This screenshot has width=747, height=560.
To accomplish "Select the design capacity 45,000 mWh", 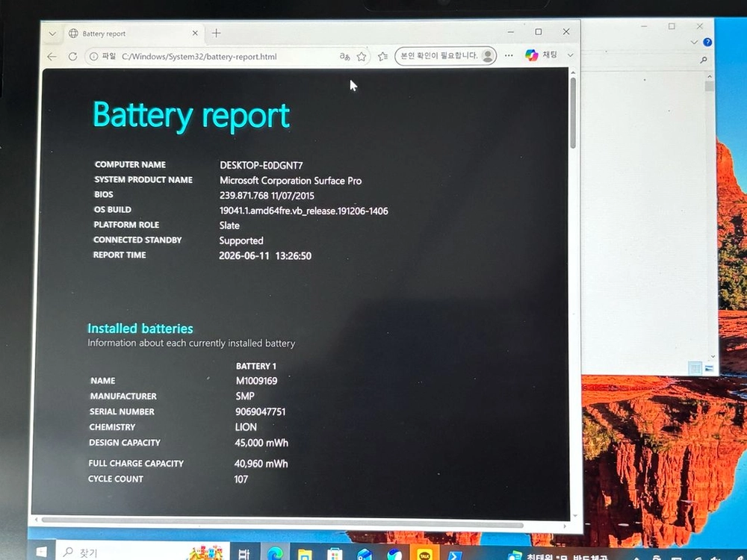I will tap(261, 442).
